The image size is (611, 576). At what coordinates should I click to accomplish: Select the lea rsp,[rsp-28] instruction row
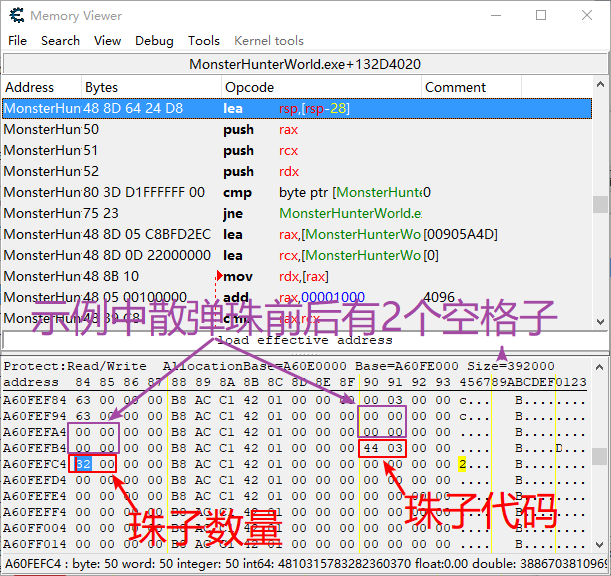[x=297, y=108]
